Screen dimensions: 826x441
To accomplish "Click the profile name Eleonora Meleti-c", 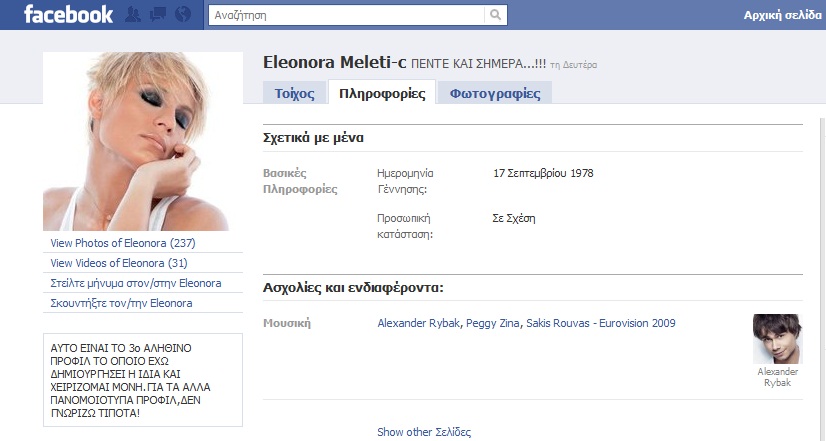I will 335,62.
